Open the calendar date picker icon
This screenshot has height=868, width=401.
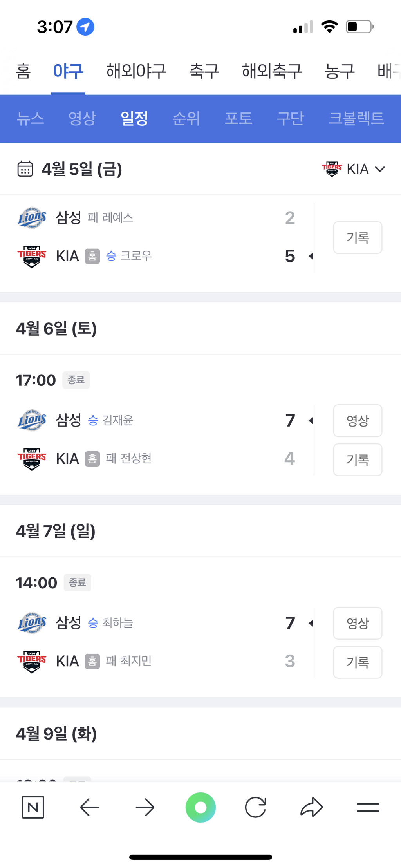coord(25,169)
